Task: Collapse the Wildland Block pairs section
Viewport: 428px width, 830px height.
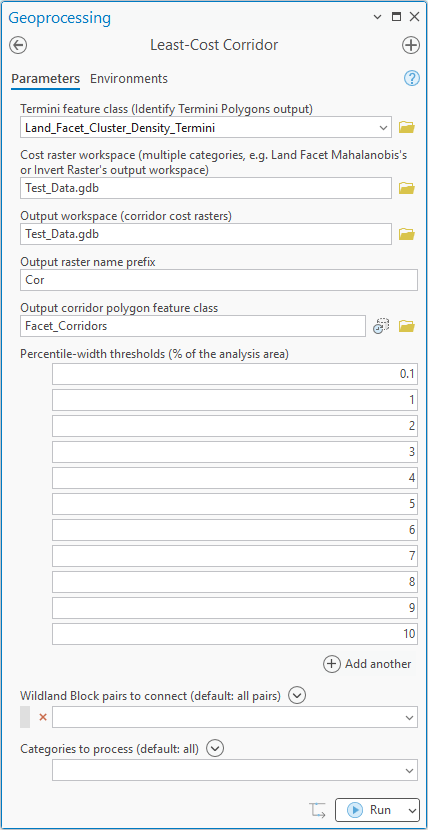Action: [298, 695]
